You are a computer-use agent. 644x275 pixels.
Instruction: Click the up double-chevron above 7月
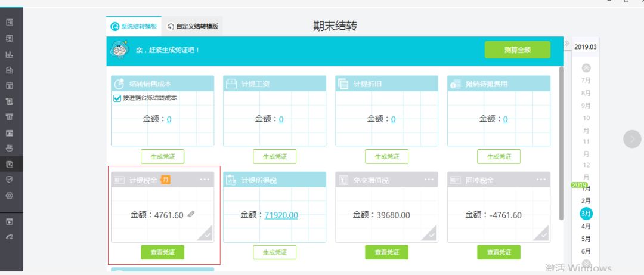coord(587,68)
